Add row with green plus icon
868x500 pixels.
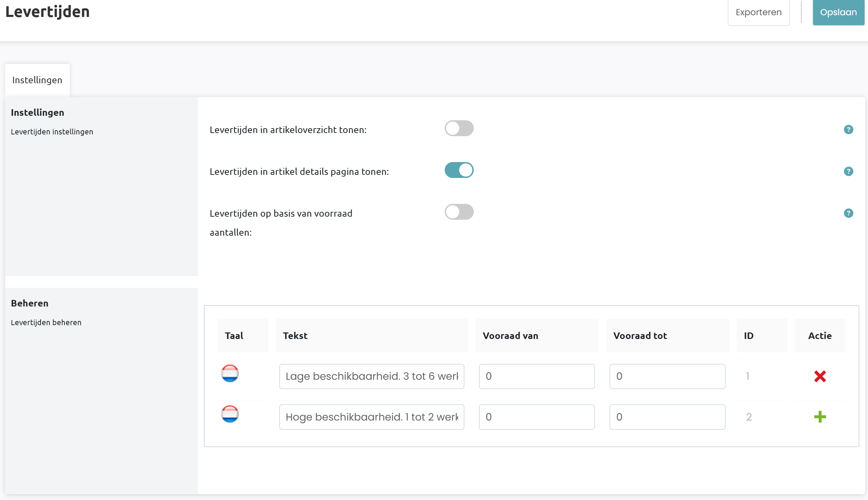(820, 417)
